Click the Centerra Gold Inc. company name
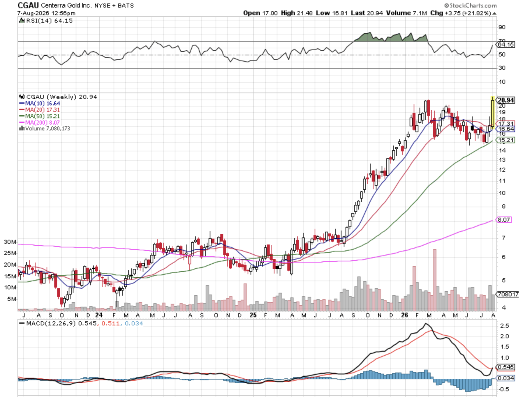This screenshot has width=532, height=397. [x=66, y=6]
